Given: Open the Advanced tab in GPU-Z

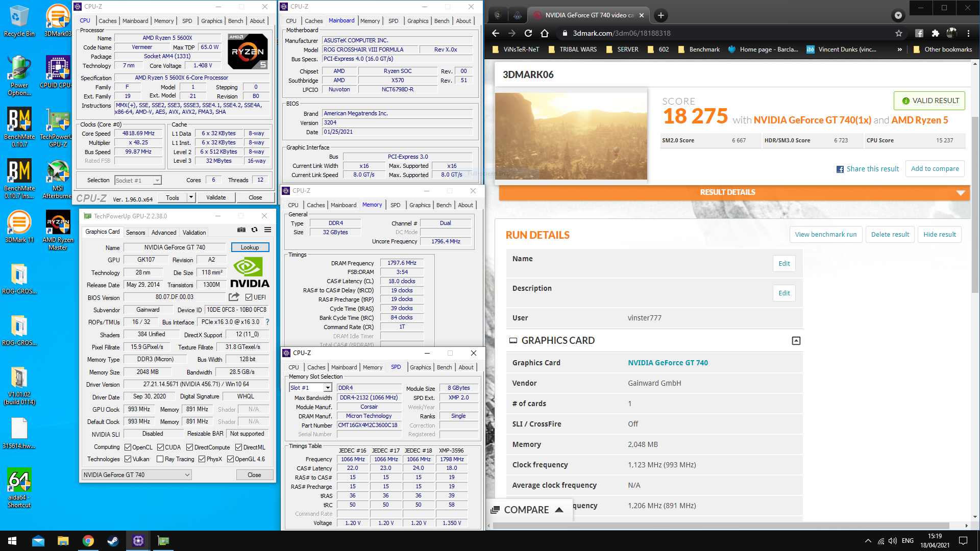Looking at the screenshot, I should click(164, 232).
